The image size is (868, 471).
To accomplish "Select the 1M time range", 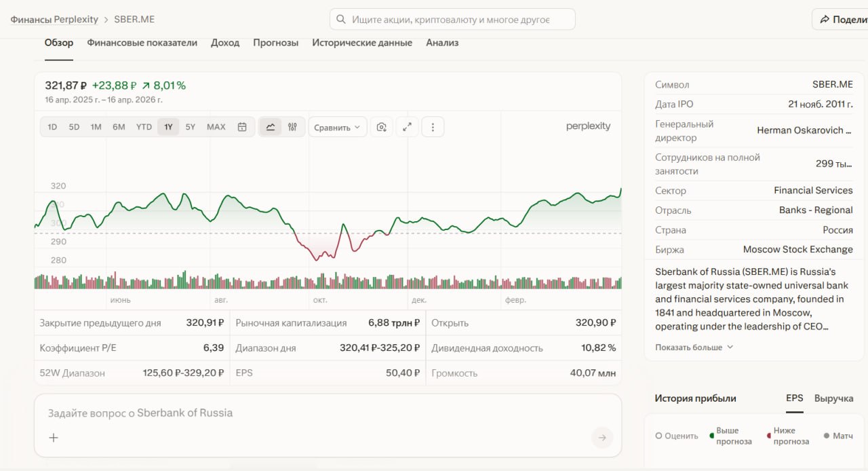I will (96, 127).
